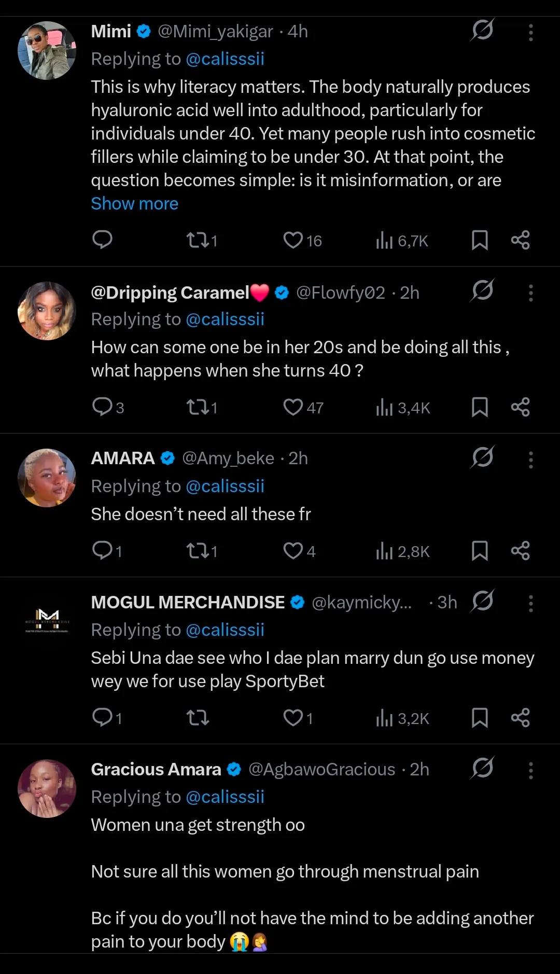This screenshot has height=974, width=560.
Task: Bookmark AMARA's reply
Action: point(480,551)
